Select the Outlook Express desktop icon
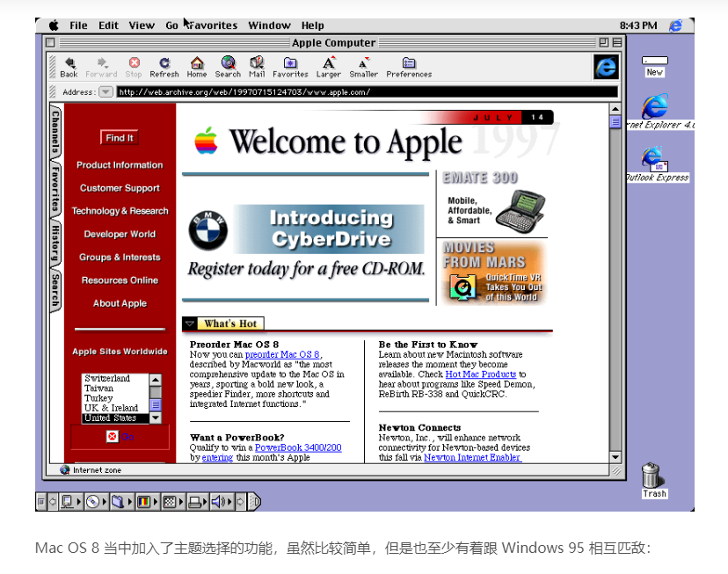 [x=655, y=159]
